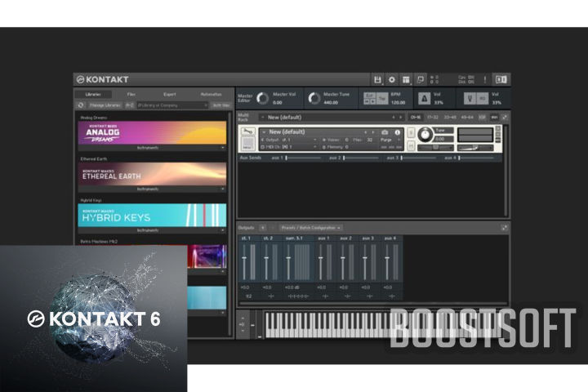
Task: Expand Analog Dreams Instruments dropdown arrow
Action: coord(222,148)
